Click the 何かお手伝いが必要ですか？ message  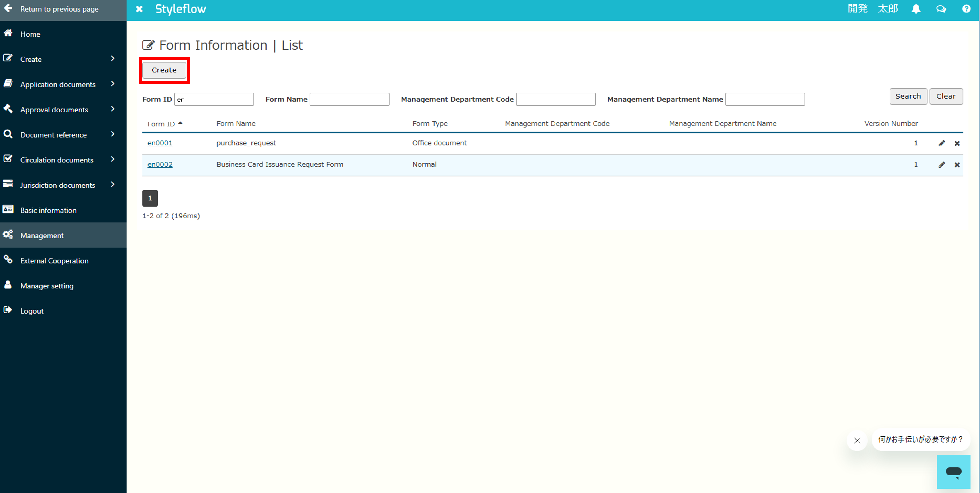pyautogui.click(x=921, y=439)
